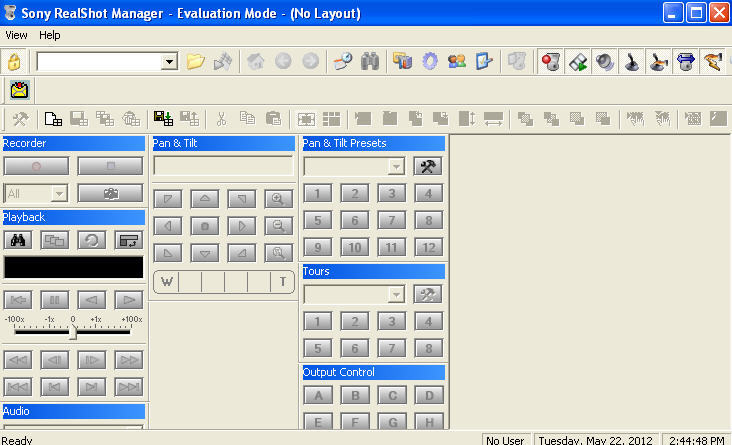
Task: Click the grayed-out Home toolbar icon
Action: point(255,61)
